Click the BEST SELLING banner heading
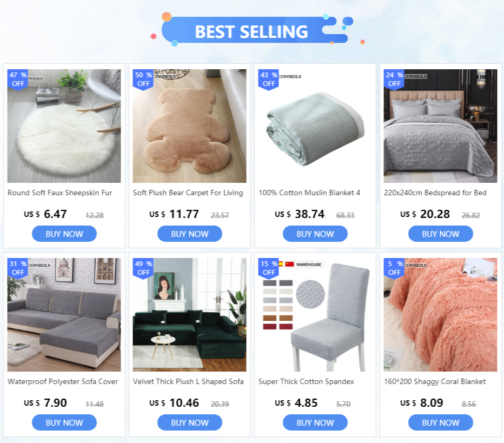 click(251, 31)
